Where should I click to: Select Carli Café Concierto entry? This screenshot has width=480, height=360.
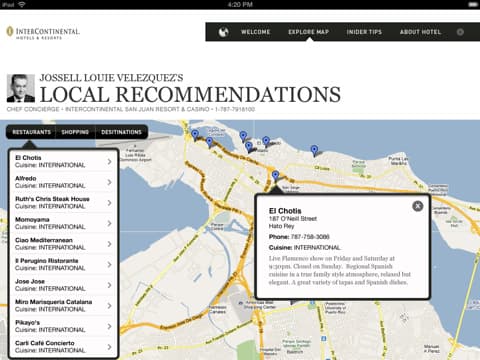pos(63,347)
